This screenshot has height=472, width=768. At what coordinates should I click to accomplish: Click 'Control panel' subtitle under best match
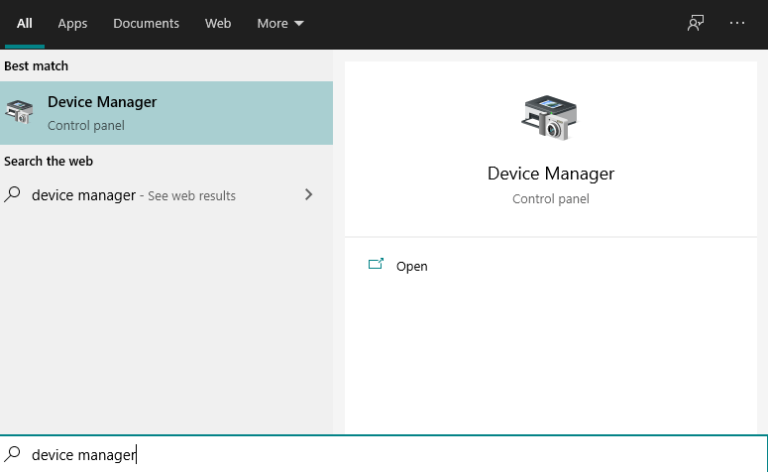86,127
